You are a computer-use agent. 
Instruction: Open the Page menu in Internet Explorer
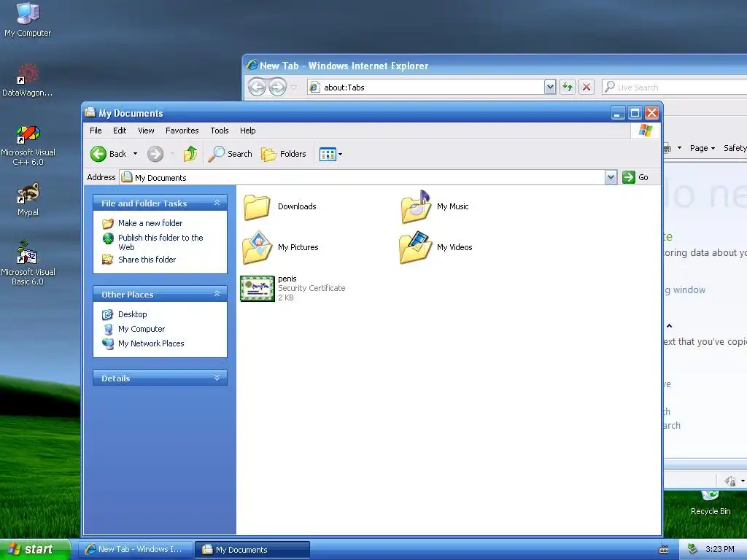pos(703,148)
